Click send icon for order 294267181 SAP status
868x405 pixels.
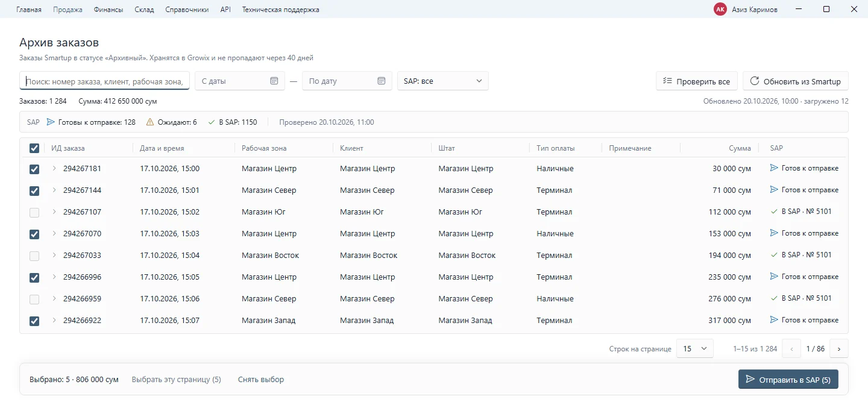(774, 168)
